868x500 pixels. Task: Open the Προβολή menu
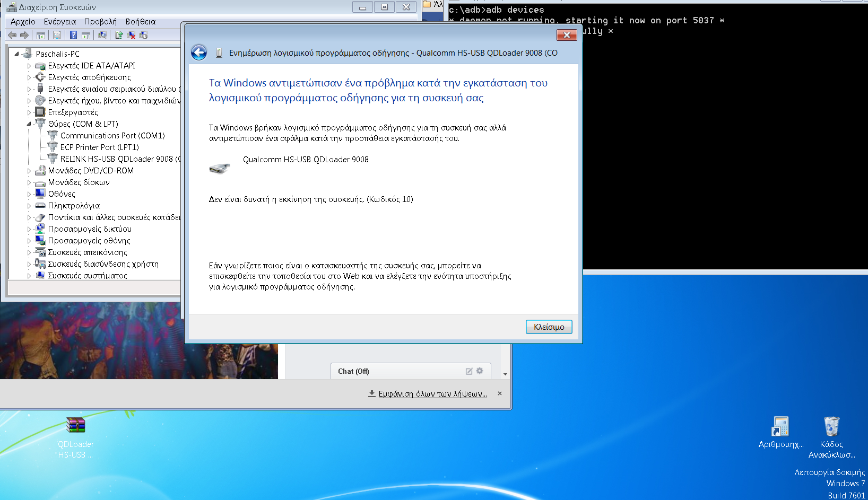(100, 22)
